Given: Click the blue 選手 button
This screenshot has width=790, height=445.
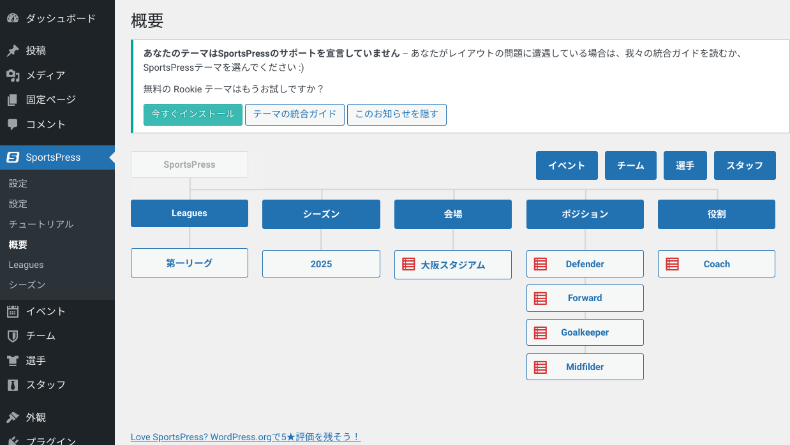Looking at the screenshot, I should tap(685, 165).
